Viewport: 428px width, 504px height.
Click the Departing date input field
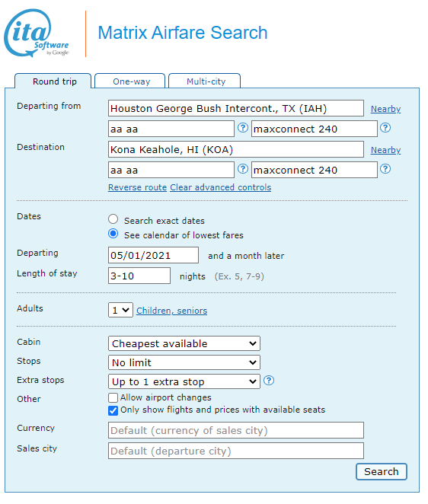[153, 255]
